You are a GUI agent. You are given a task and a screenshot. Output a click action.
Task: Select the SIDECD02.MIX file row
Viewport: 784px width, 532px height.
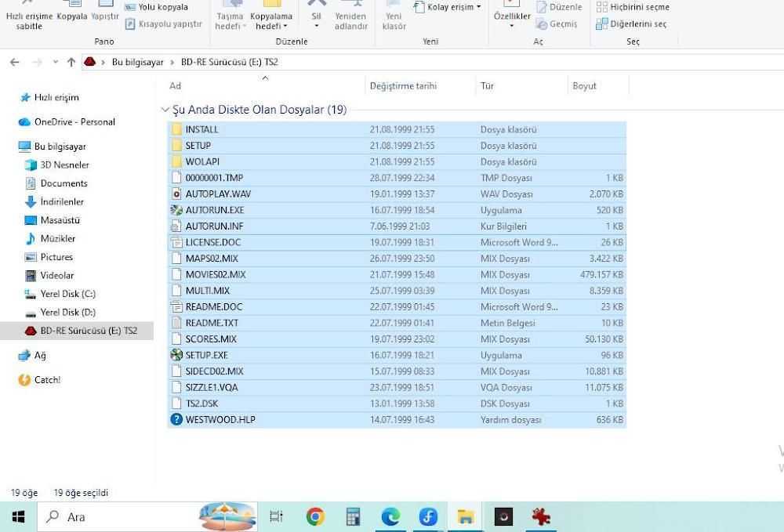point(397,371)
